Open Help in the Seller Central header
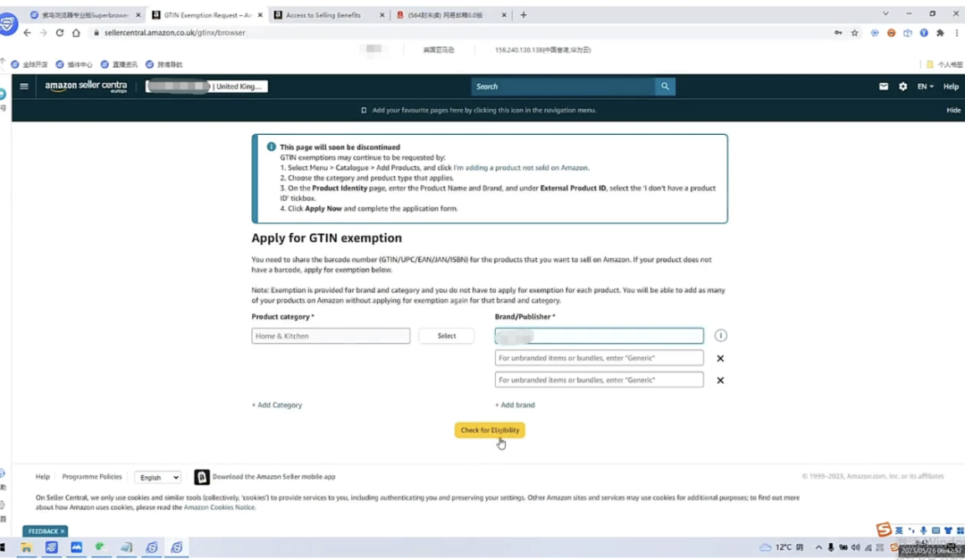965x560 pixels. tap(951, 86)
